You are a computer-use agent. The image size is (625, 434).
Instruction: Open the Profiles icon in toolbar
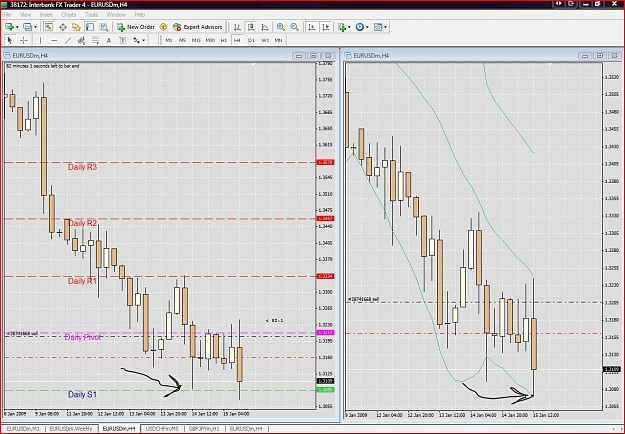(27, 27)
